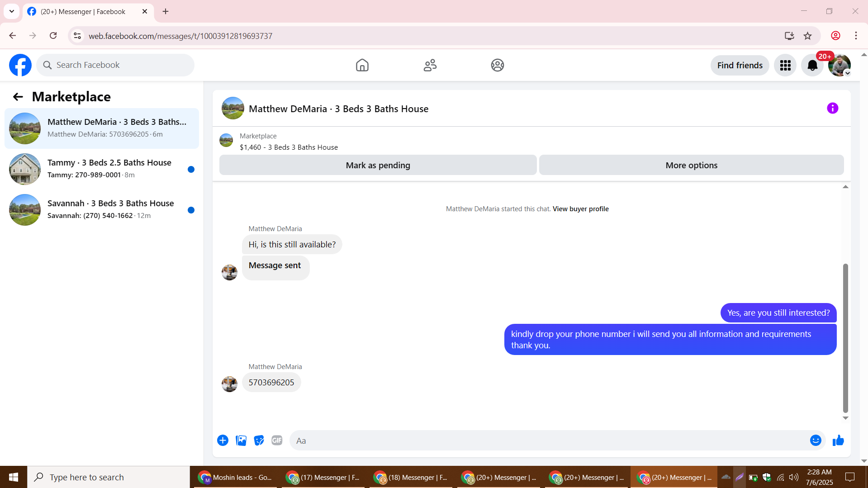Click the 'kindly drop your phone number' message

click(x=670, y=340)
